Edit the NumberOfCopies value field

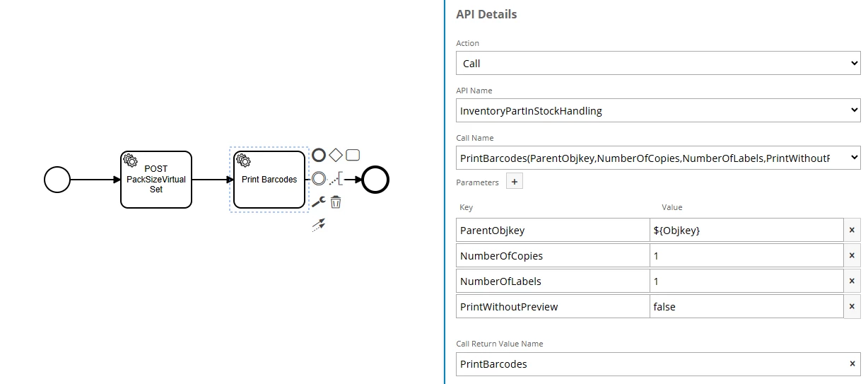click(x=746, y=255)
